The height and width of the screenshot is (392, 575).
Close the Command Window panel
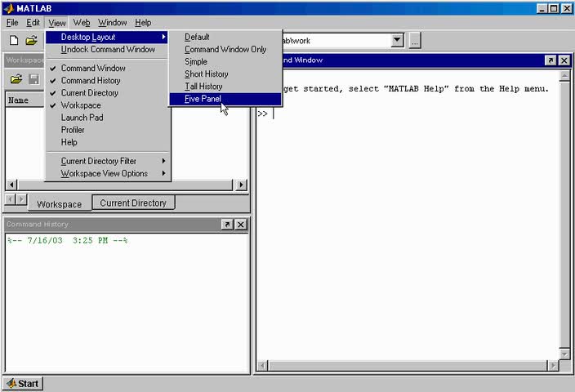(x=564, y=60)
